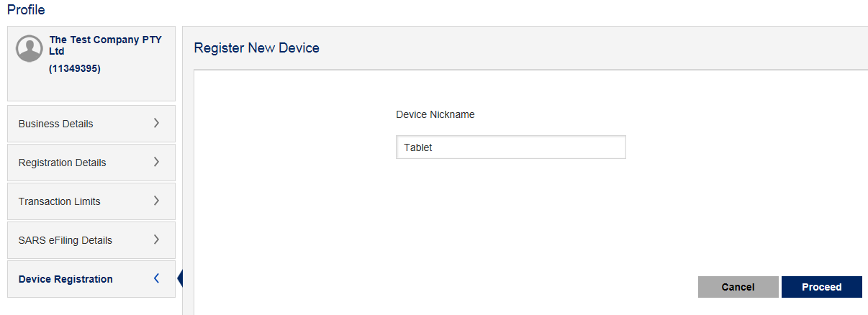868x315 pixels.
Task: Open SARS eFiling Details
Action: [65, 240]
